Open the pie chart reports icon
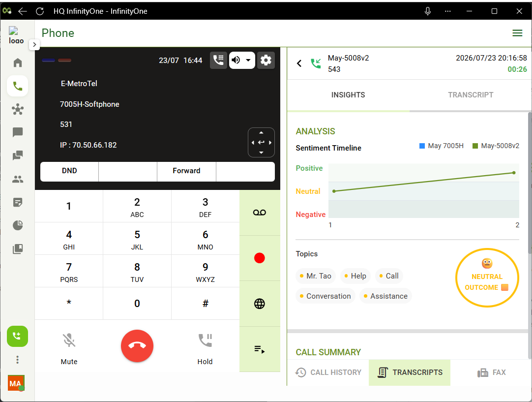 (x=18, y=225)
